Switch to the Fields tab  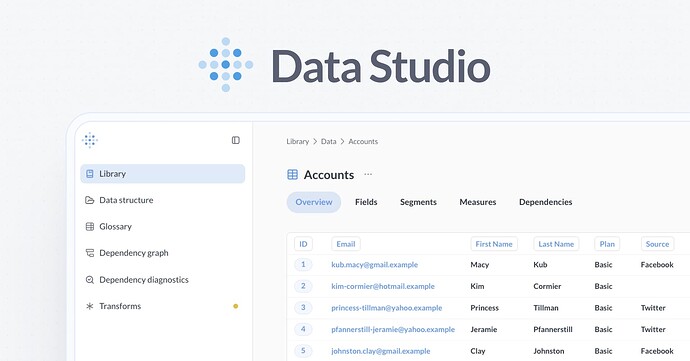pyautogui.click(x=366, y=202)
